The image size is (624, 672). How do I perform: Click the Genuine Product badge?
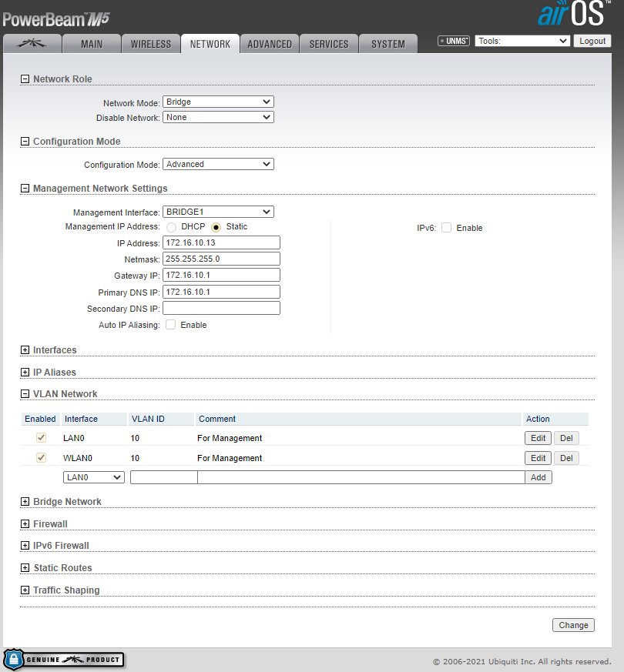pos(64,659)
